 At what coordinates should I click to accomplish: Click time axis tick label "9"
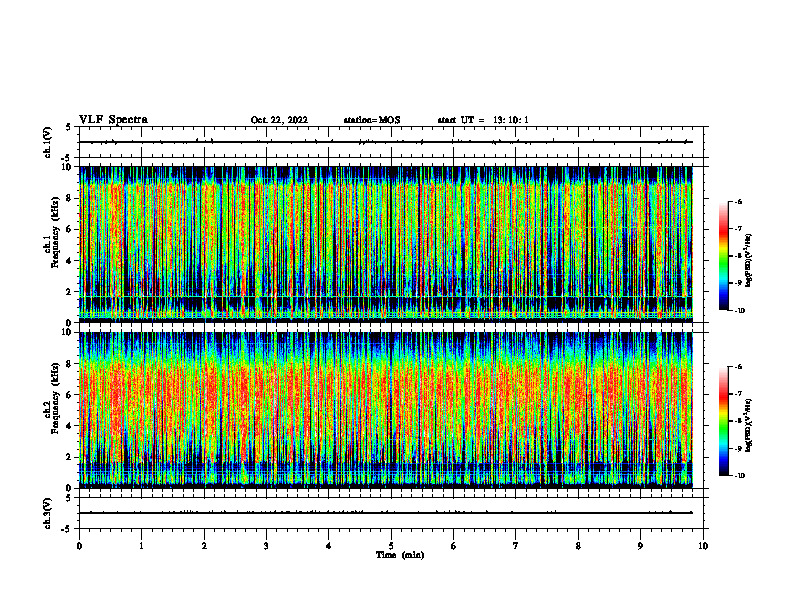coord(640,546)
